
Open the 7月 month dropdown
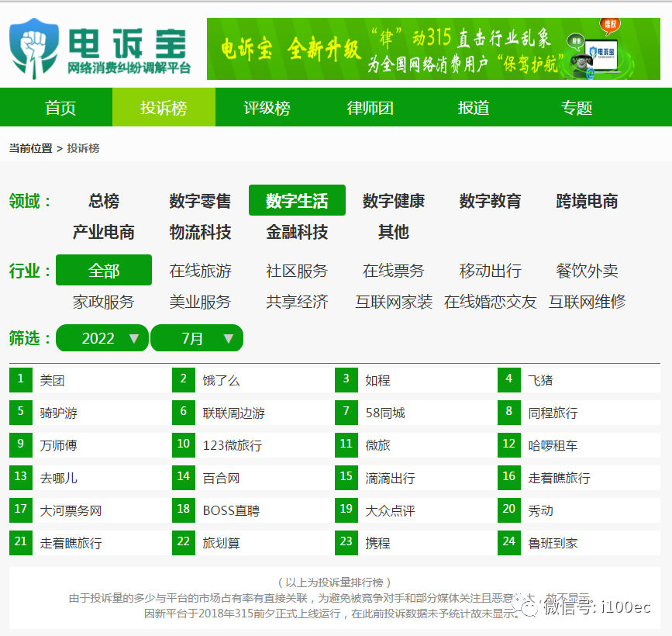(x=197, y=338)
